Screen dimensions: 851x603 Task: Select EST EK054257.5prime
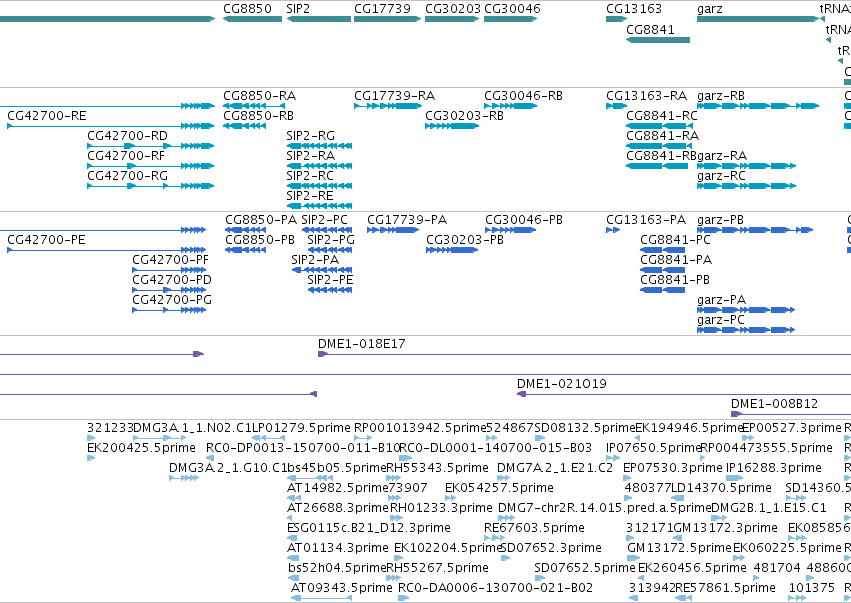click(x=450, y=498)
